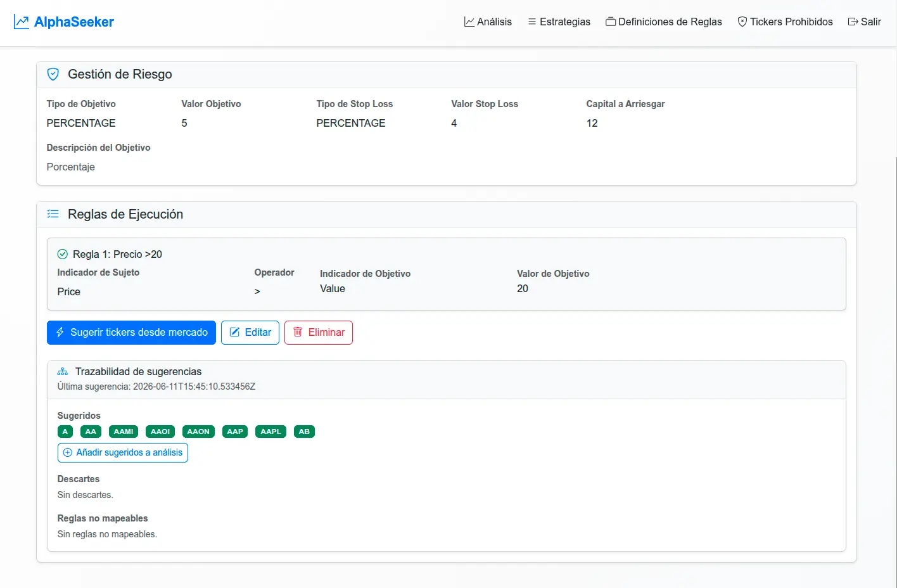
Task: Click the diagram icon beside Trazabilidad de sugerencias
Action: tap(63, 372)
